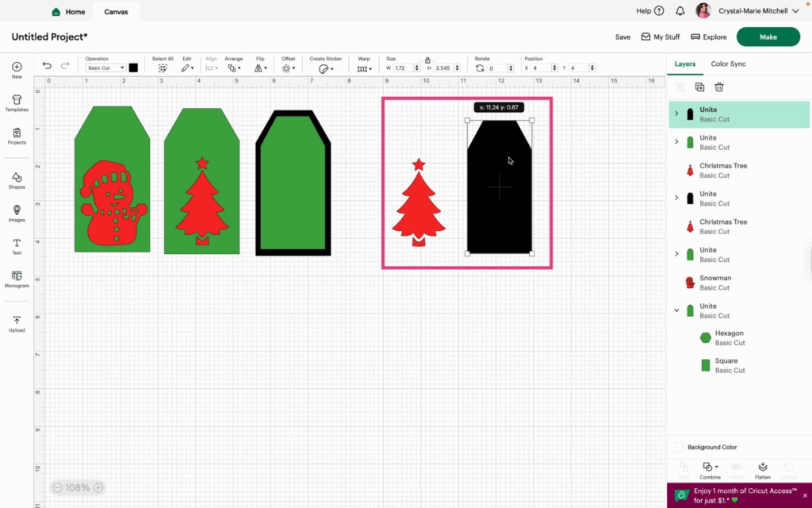Switch to the Canvas tab
Screen dimensions: 812x508
tap(116, 11)
